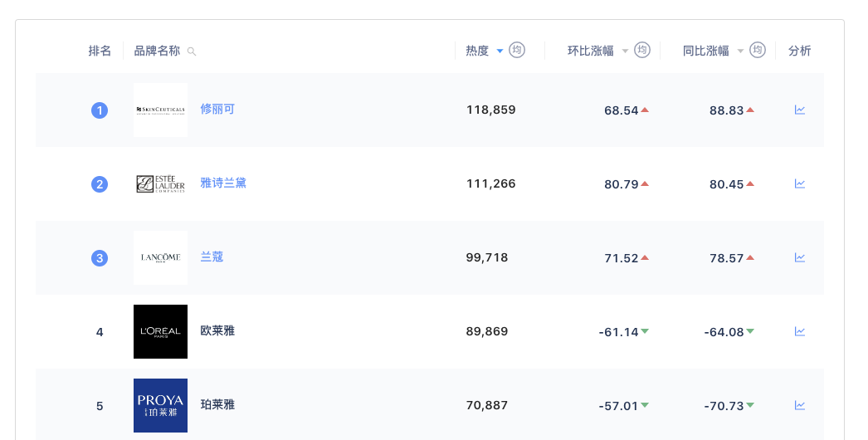Open trend analysis chart for 兰蔻
The height and width of the screenshot is (440, 868).
(x=800, y=257)
